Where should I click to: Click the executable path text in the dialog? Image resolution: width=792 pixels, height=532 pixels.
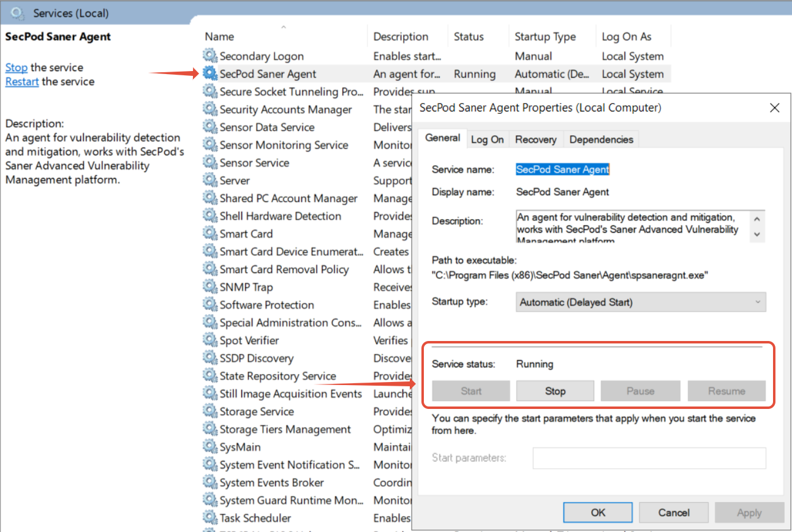[x=570, y=275]
